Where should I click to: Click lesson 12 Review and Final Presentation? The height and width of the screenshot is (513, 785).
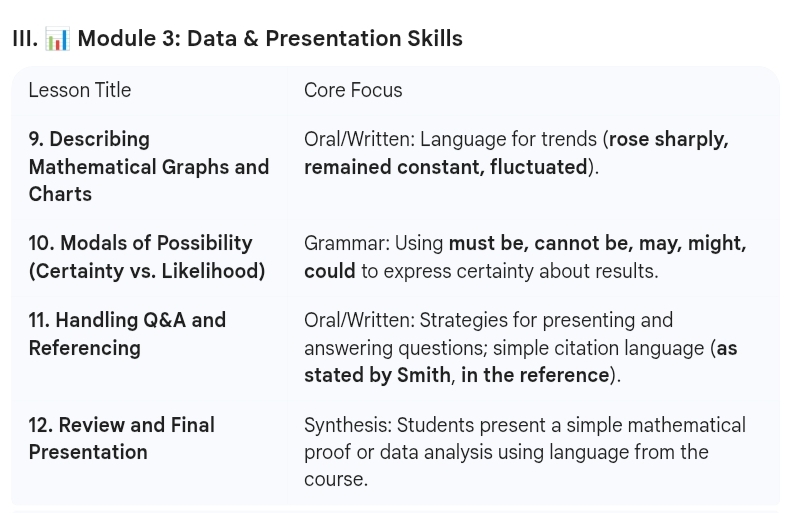tap(121, 438)
